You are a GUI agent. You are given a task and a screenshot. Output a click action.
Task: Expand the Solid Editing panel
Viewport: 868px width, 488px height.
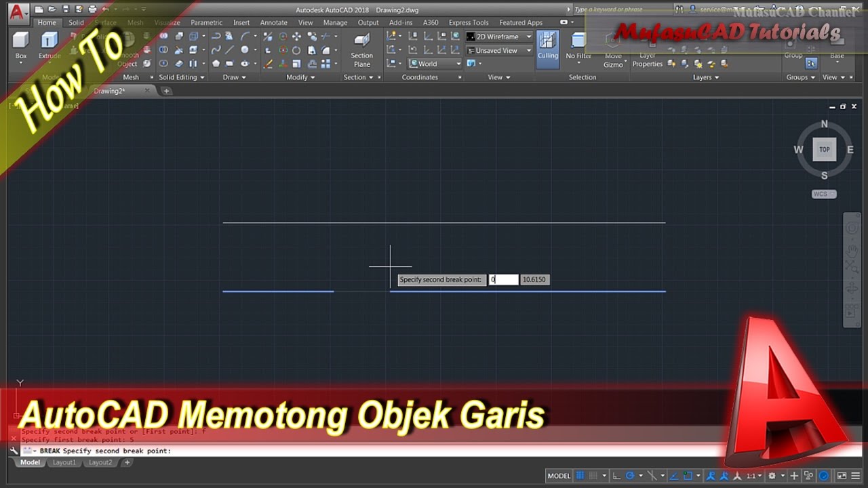pyautogui.click(x=181, y=77)
